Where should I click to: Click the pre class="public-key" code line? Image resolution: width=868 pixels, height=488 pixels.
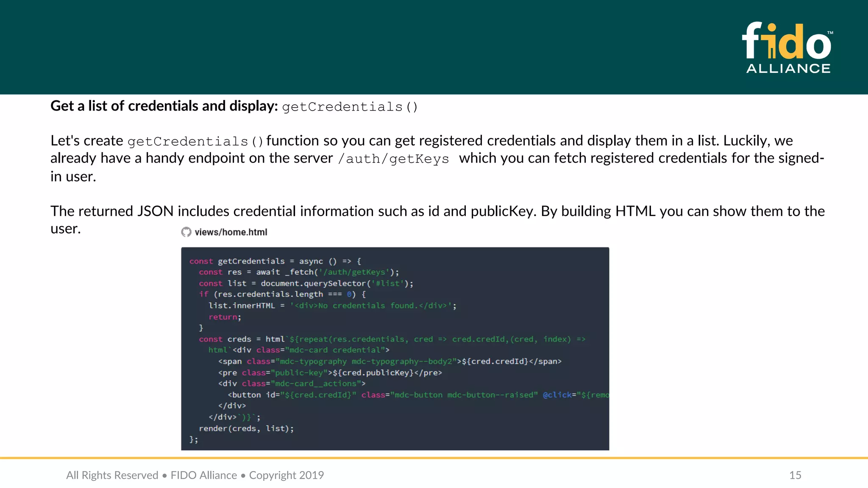coord(330,373)
